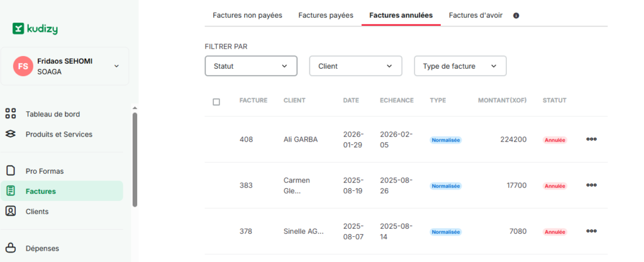Viewport: 644px width, 262px height.
Task: Click the Dépenses icon in sidebar
Action: click(10, 248)
